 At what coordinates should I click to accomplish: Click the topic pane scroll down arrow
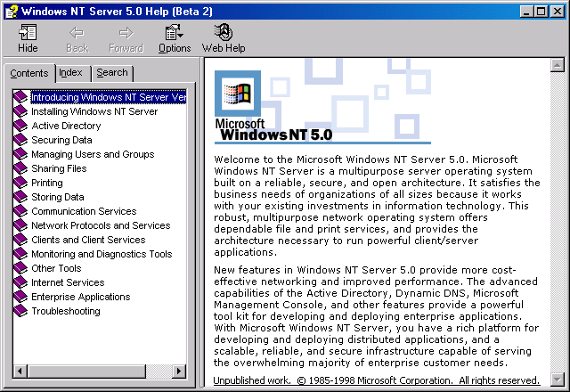point(557,380)
